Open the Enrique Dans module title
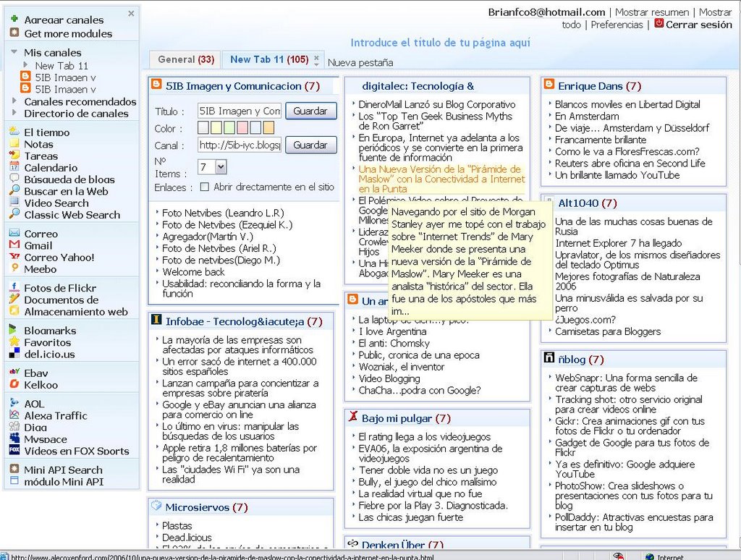 pyautogui.click(x=590, y=86)
